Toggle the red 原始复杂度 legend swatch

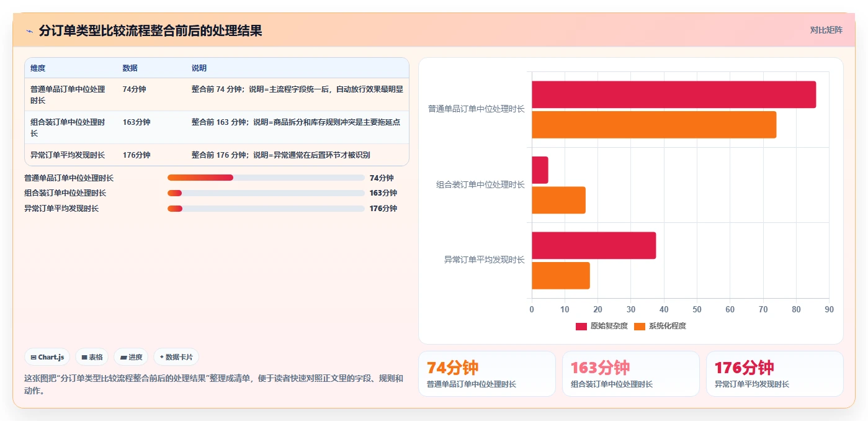[581, 326]
